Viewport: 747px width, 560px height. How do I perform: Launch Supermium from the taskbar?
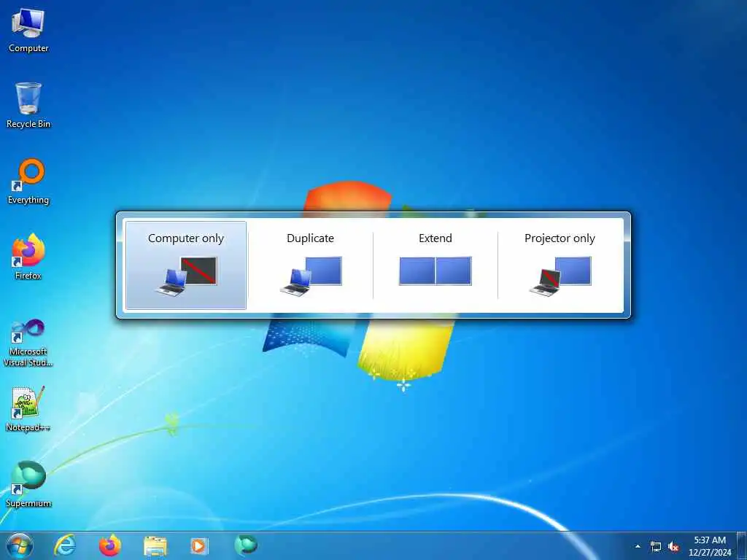[x=246, y=545]
